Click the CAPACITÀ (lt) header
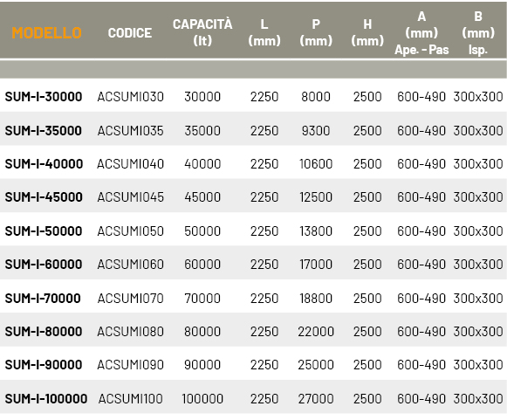The width and height of the screenshot is (507, 420). (x=202, y=32)
